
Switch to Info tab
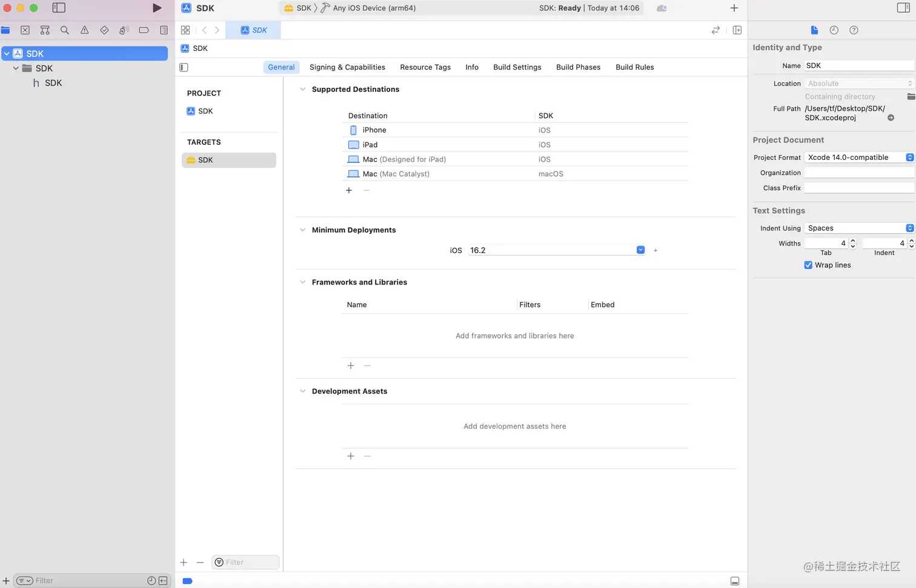[x=472, y=67]
